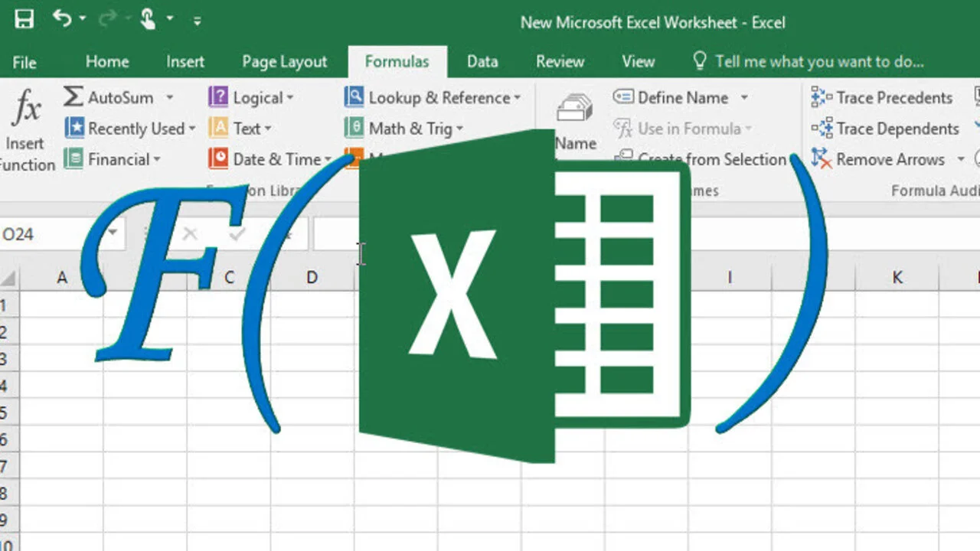Click the Undo arrow
This screenshot has height=551, width=980.
(61, 19)
